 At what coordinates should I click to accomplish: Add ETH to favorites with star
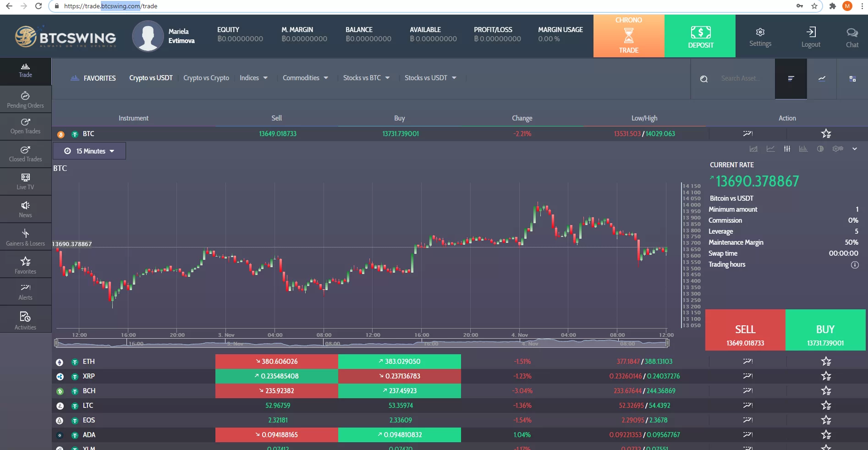pyautogui.click(x=826, y=361)
